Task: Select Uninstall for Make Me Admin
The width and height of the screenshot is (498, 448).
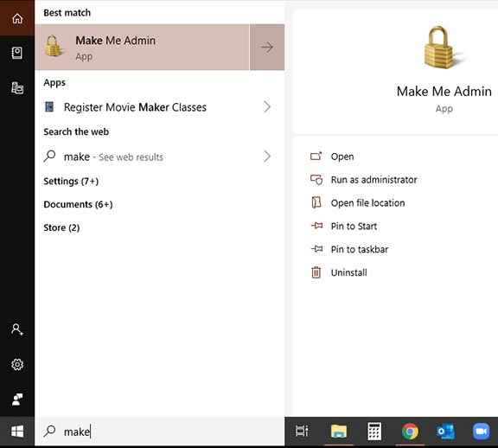Action: point(339,272)
